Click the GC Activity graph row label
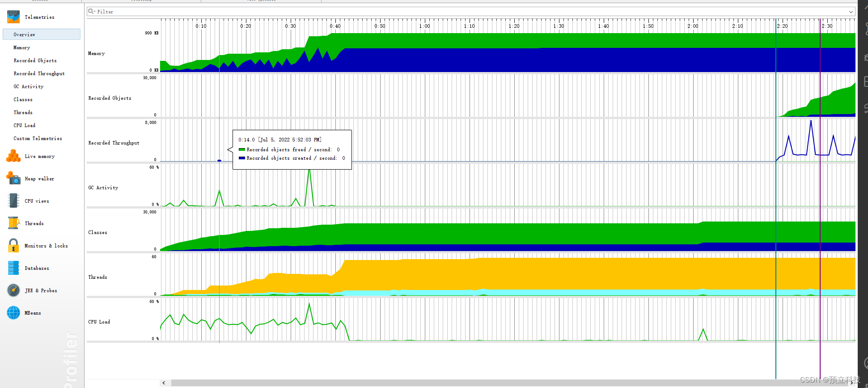The width and height of the screenshot is (868, 388). pyautogui.click(x=103, y=188)
